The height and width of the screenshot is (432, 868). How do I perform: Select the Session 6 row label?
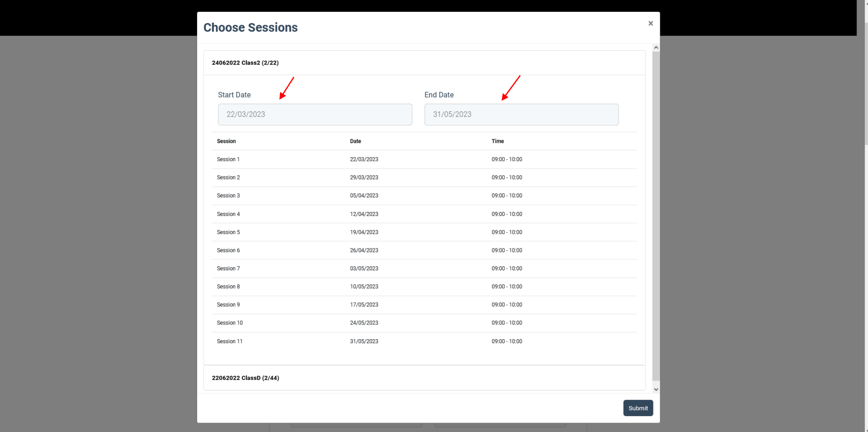tap(228, 250)
